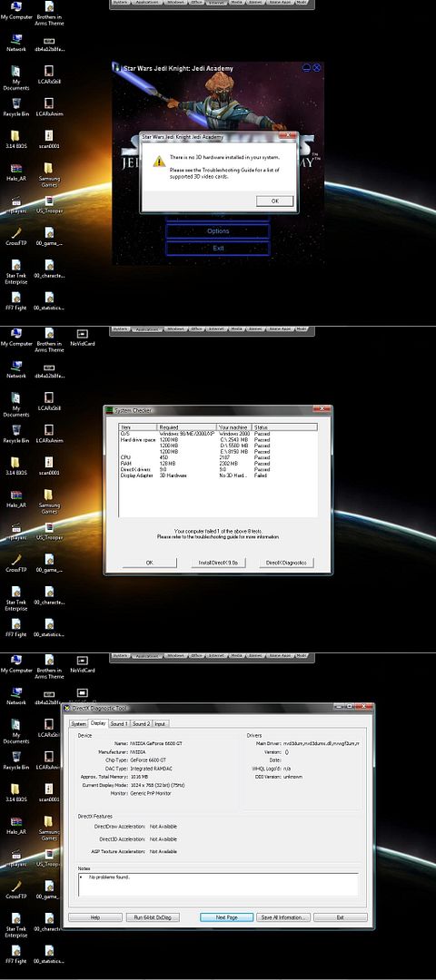This screenshot has width=436, height=980.
Task: Open the Sound 2 tab in DxDiag
Action: (141, 724)
